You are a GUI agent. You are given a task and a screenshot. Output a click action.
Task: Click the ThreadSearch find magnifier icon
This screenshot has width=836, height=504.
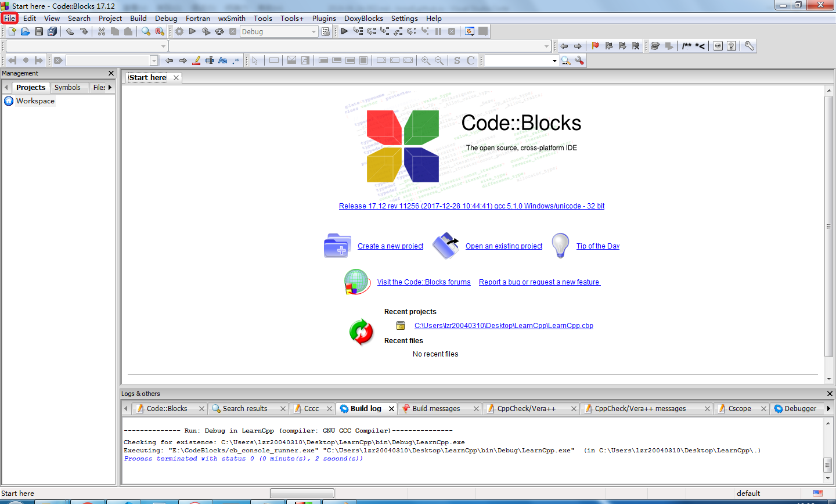pyautogui.click(x=565, y=60)
